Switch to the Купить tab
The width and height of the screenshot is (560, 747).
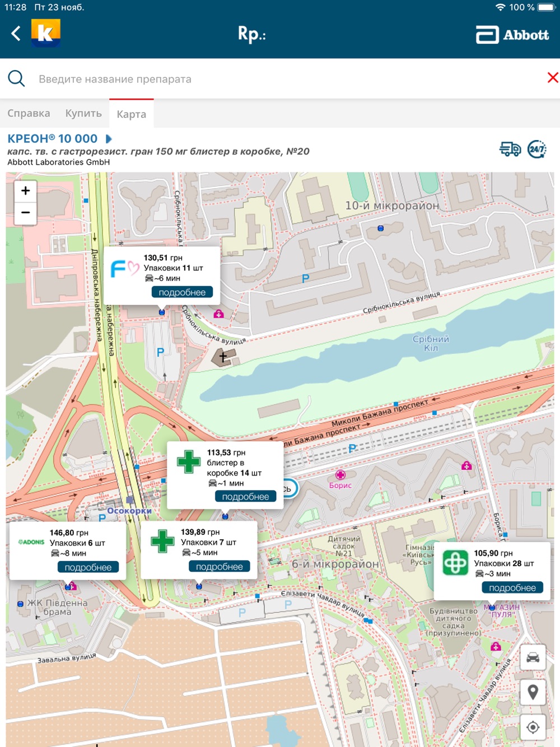coord(83,113)
